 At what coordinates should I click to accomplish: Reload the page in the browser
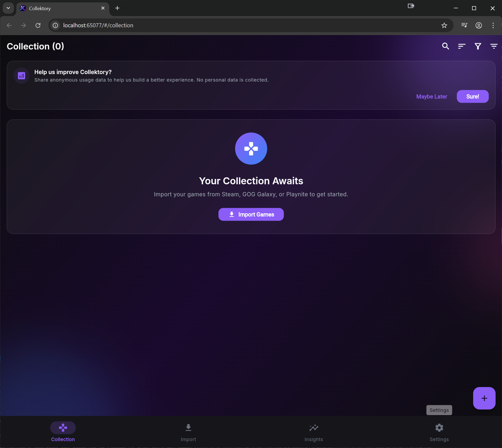[38, 25]
